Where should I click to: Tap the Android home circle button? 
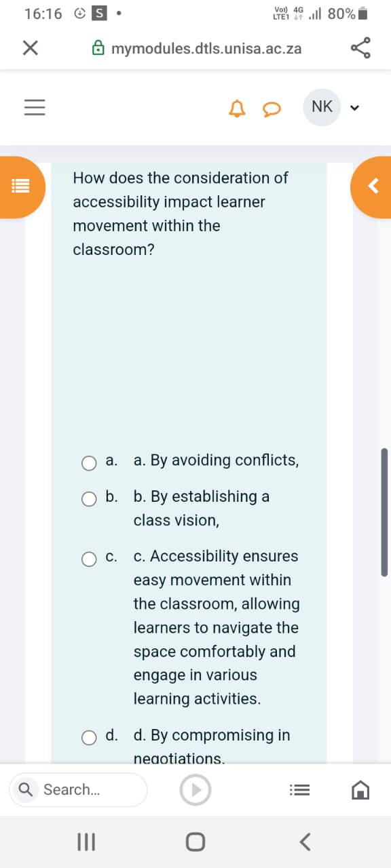coord(195,842)
